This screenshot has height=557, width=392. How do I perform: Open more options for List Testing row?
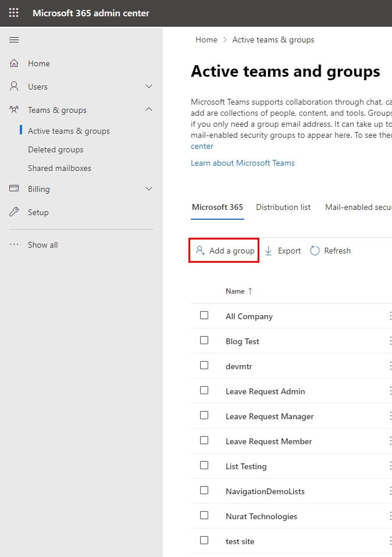390,466
